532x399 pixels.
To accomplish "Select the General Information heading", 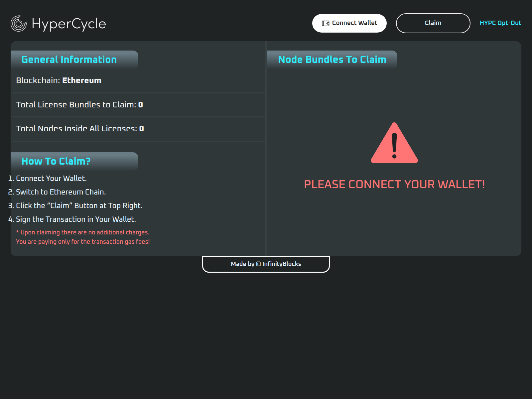I will (69, 60).
